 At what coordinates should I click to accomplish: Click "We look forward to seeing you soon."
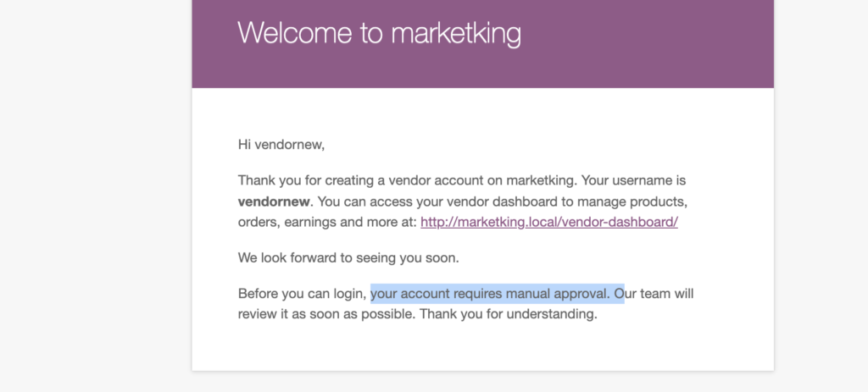(x=348, y=257)
